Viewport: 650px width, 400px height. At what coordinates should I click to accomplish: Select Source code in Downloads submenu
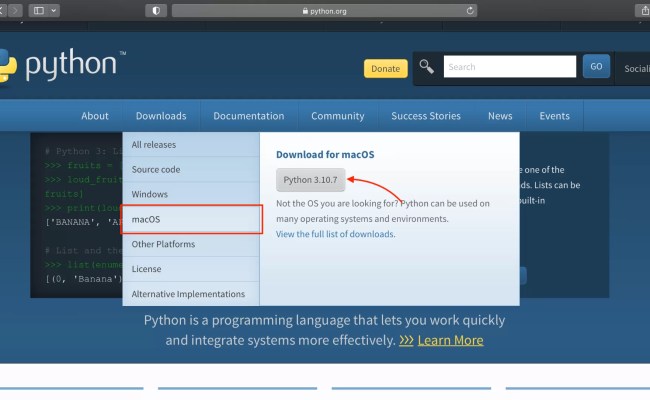coord(191,170)
